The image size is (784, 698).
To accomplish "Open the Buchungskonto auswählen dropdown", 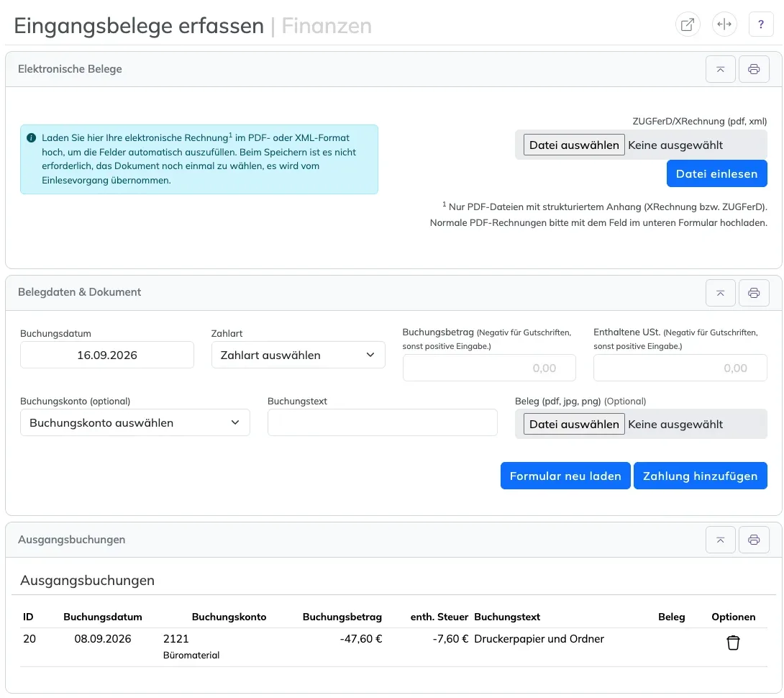I will click(x=135, y=422).
